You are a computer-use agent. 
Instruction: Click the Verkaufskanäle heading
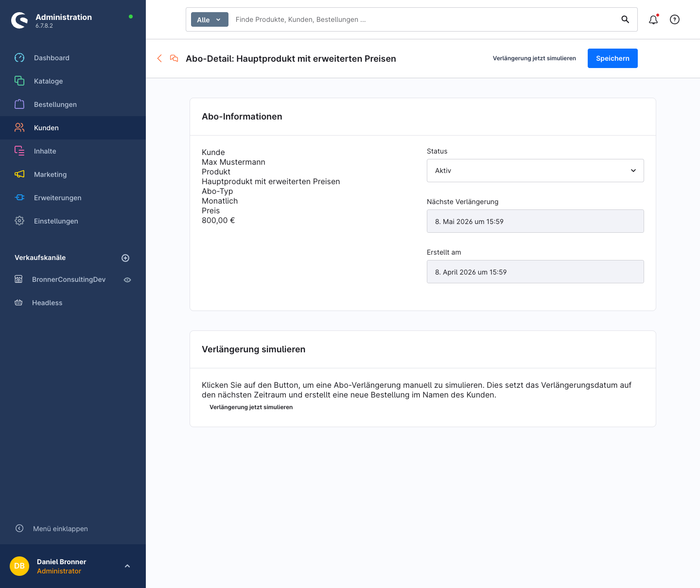(40, 258)
